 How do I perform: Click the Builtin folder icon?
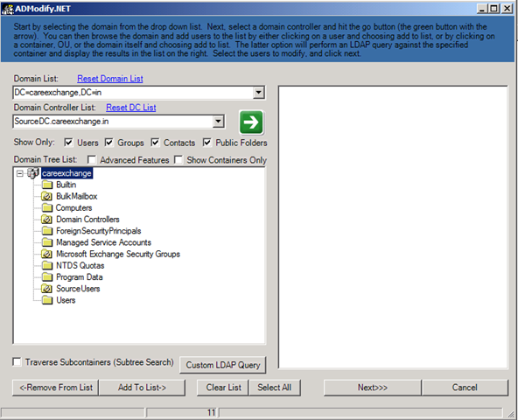click(x=47, y=185)
